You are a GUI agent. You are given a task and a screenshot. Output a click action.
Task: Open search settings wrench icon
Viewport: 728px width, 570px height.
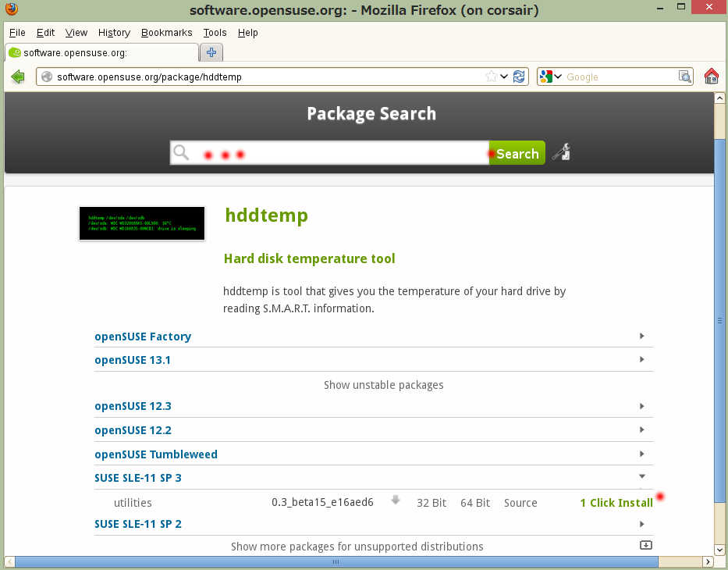tap(561, 152)
